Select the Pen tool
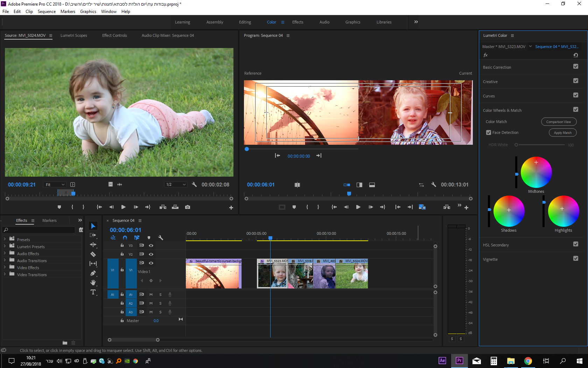The width and height of the screenshot is (588, 368). [93, 273]
